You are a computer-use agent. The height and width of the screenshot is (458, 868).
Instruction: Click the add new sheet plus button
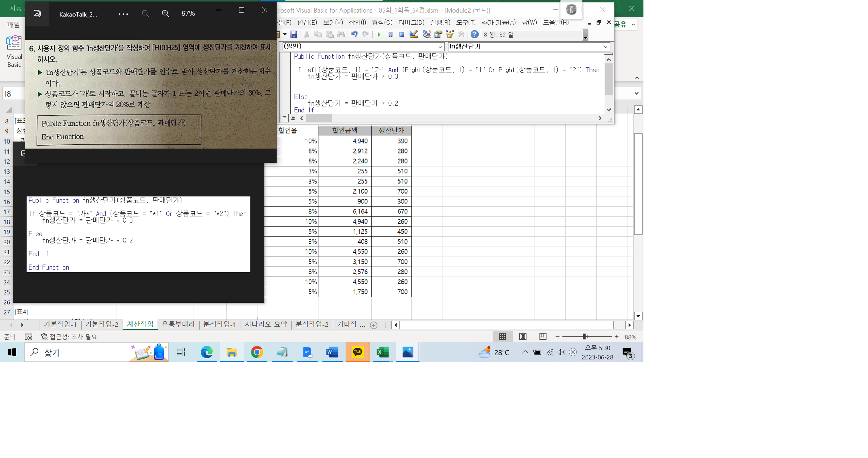coord(374,325)
